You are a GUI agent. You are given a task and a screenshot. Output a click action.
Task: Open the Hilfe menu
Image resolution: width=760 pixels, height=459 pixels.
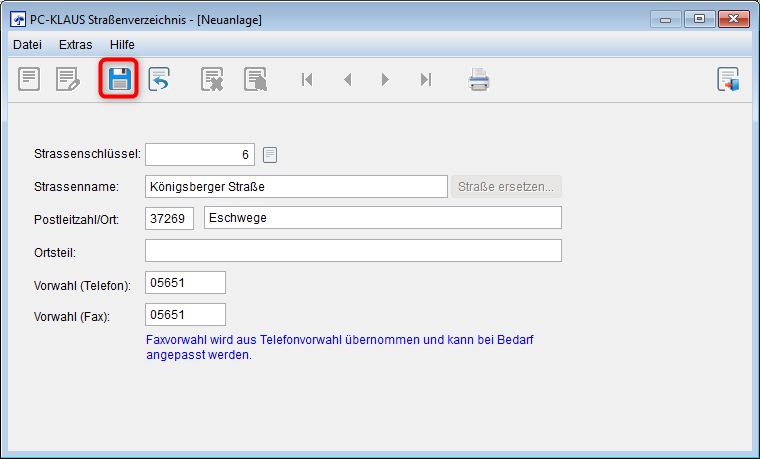click(122, 44)
